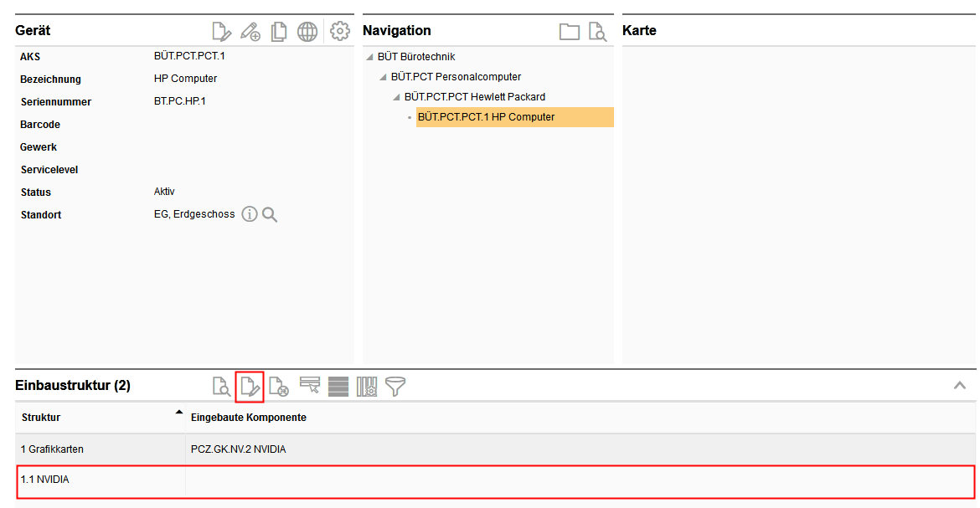Click the highlighted edit icon in Einbaustruktur toolbar
The height and width of the screenshot is (508, 980).
[x=250, y=387]
